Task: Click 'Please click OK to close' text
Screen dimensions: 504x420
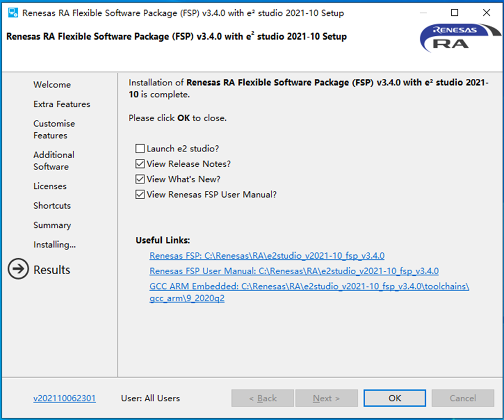Action: click(x=177, y=118)
